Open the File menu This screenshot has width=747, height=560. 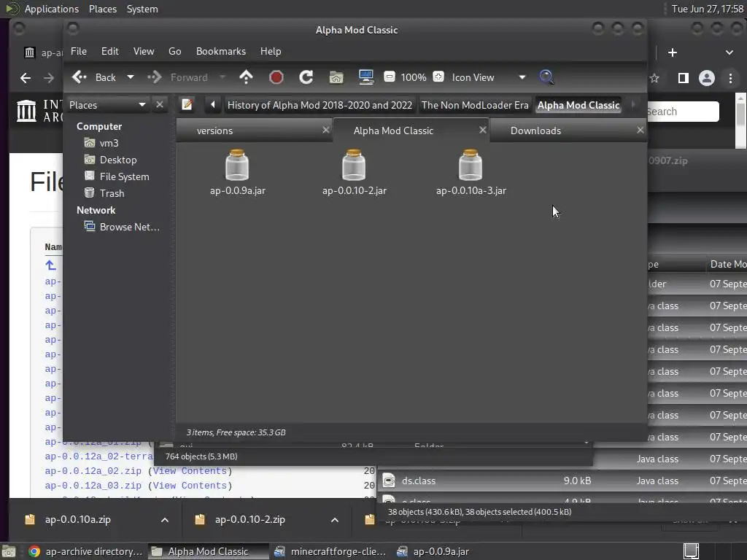pyautogui.click(x=79, y=52)
